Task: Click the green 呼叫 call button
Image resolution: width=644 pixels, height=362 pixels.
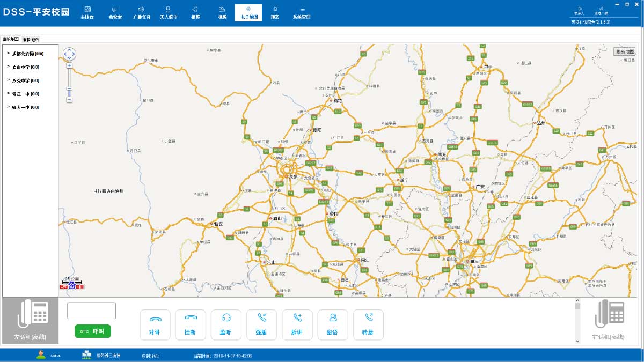Action: tap(92, 331)
